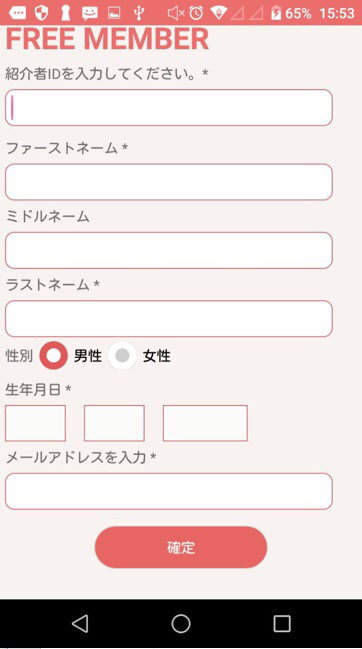Open the last 生年月日 date box
Image resolution: width=362 pixels, height=649 pixels.
205,423
